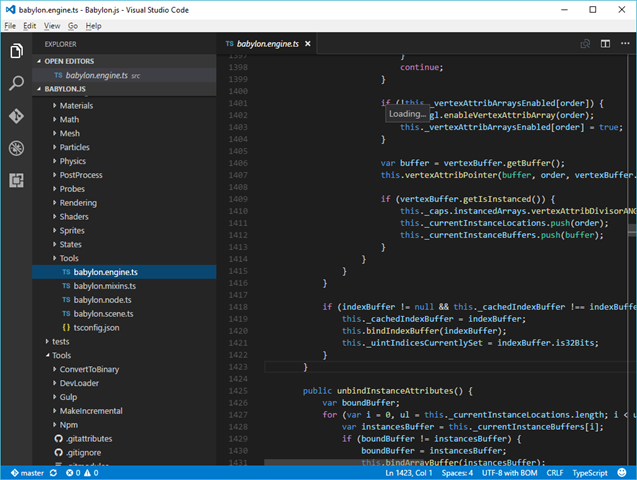Click the master branch indicator

27,473
